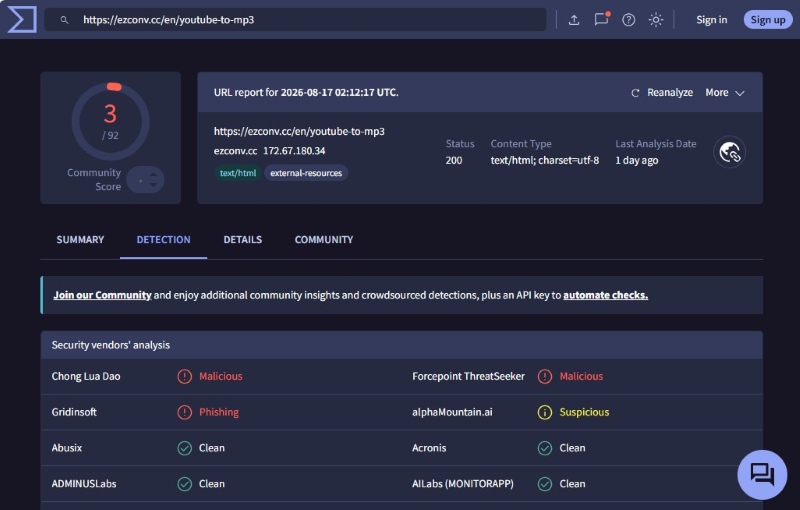The image size is (800, 510).
Task: Click the content type text/html; charset=utf-8 value
Action: (x=545, y=160)
